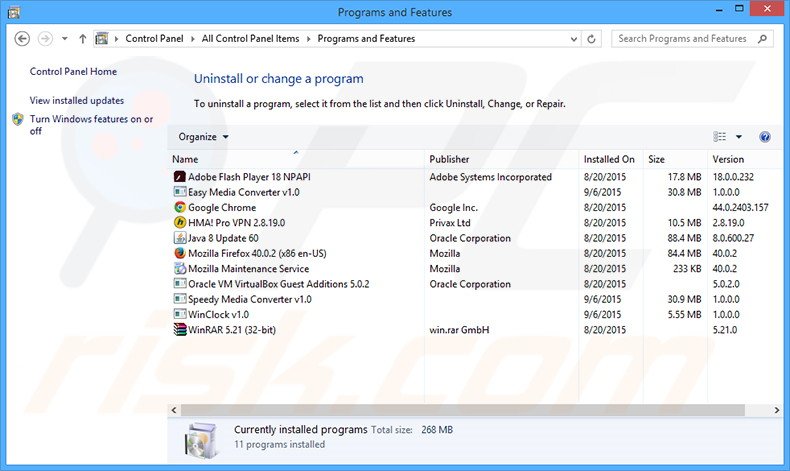This screenshot has height=471, width=790.
Task: Open the recent locations dropdown arrow
Action: (x=64, y=39)
